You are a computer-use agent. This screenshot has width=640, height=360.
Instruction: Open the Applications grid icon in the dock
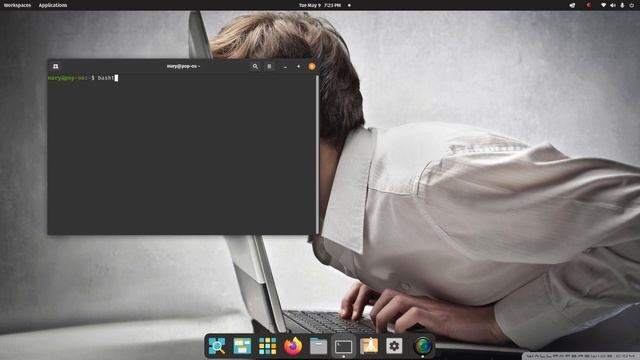[x=268, y=346]
